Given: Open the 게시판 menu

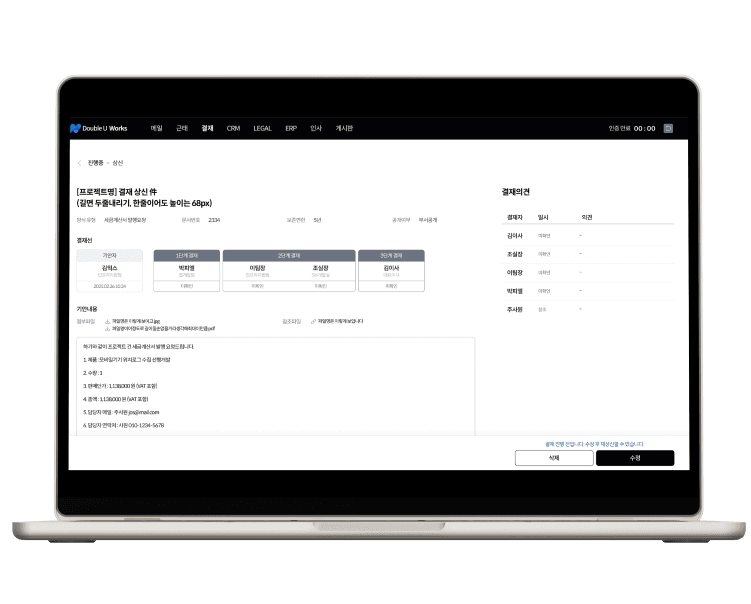Looking at the screenshot, I should click(x=344, y=128).
